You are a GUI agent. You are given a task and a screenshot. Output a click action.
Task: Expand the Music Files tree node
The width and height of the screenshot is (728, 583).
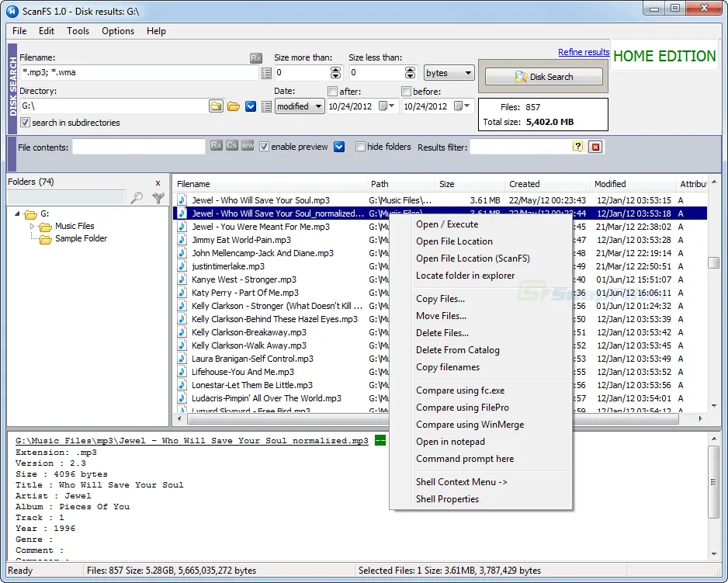(32, 226)
